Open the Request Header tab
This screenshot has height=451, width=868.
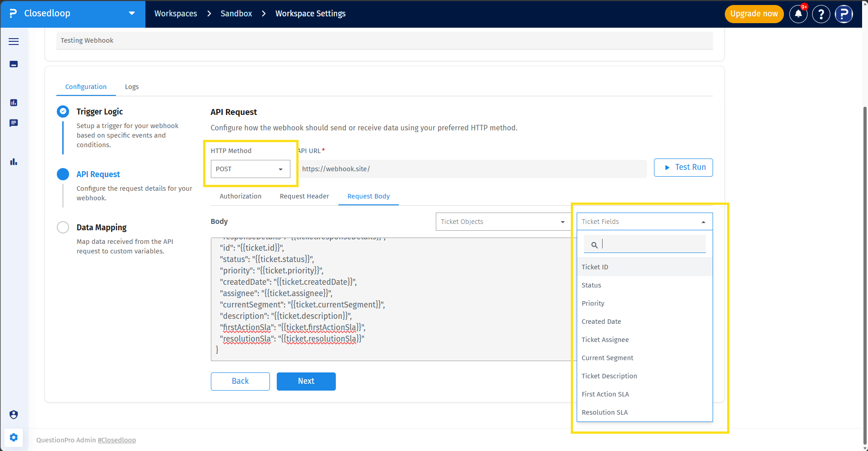(304, 196)
